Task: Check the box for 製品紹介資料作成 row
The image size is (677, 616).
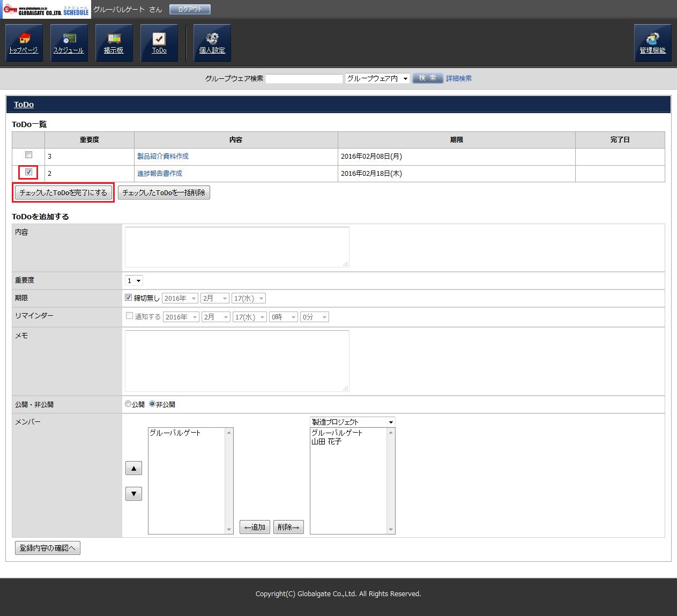Action: (29, 155)
